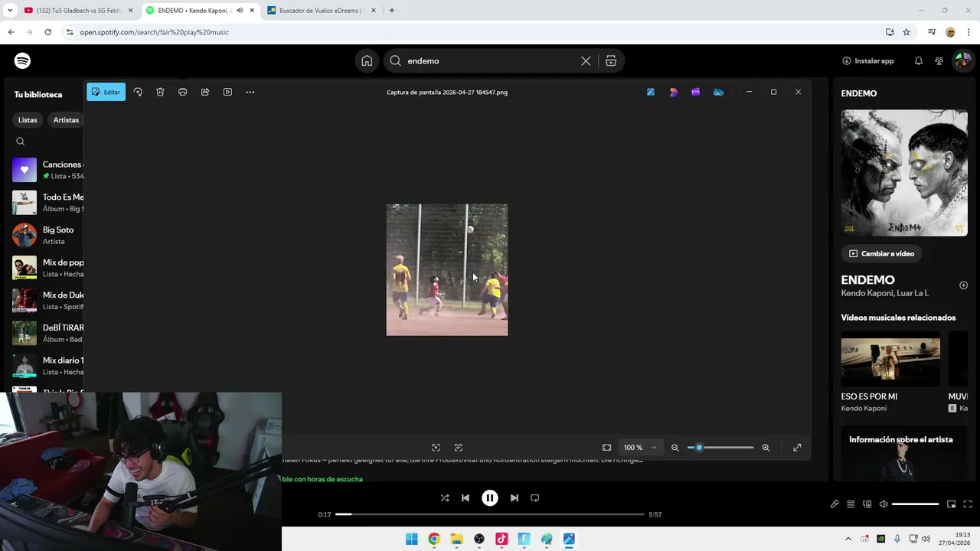Image resolution: width=980 pixels, height=551 pixels.
Task: Start slideshow from Photos toolbar
Action: click(x=227, y=92)
